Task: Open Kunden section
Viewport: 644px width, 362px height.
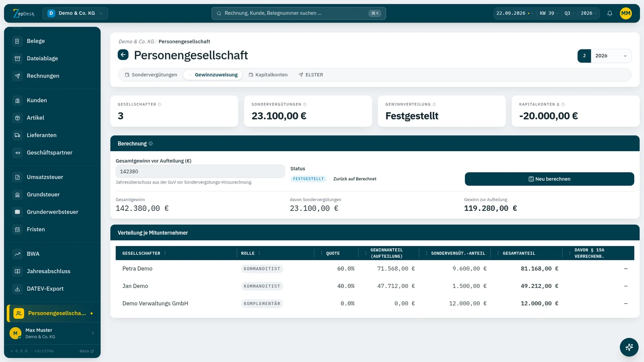Action: coord(52,100)
